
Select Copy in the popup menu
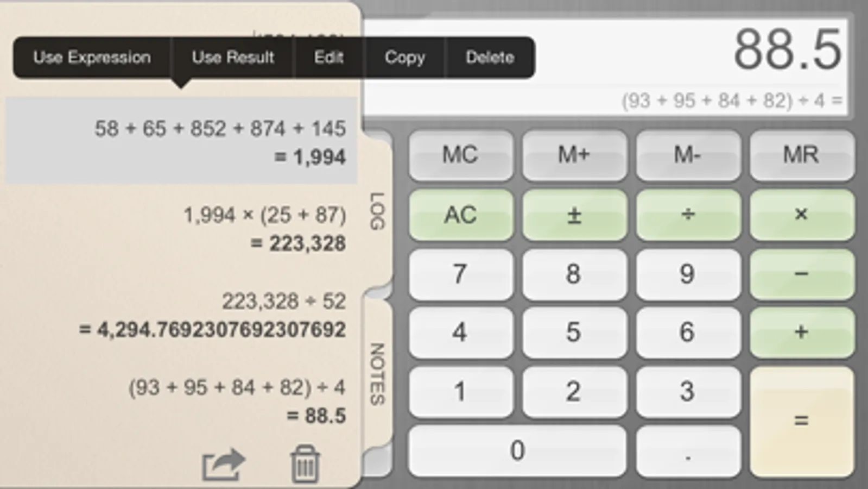404,58
